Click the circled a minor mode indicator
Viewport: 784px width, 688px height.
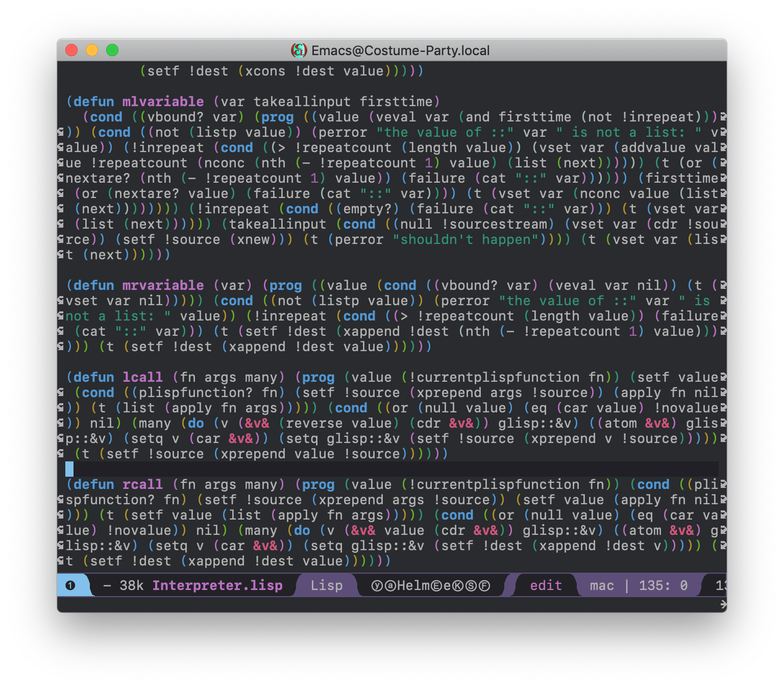coord(390,585)
